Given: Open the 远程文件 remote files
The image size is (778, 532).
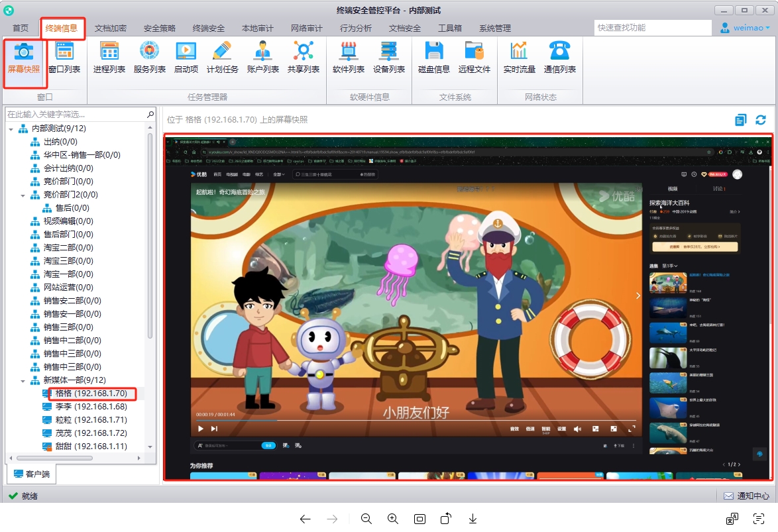Looking at the screenshot, I should pyautogui.click(x=474, y=58).
